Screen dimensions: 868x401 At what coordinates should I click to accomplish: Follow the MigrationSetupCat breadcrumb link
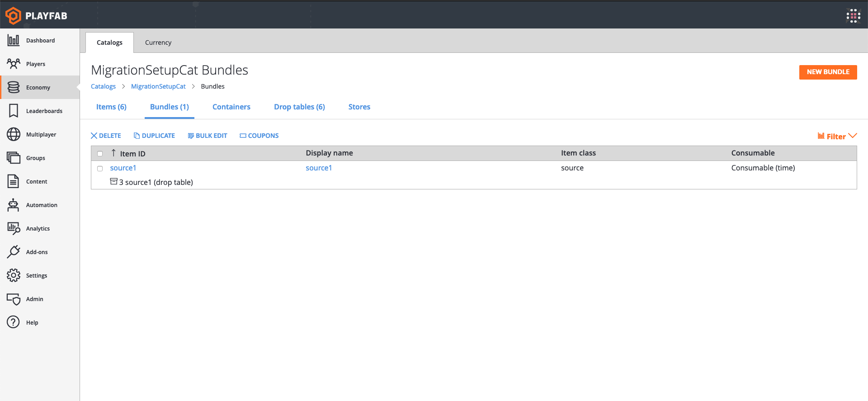158,86
